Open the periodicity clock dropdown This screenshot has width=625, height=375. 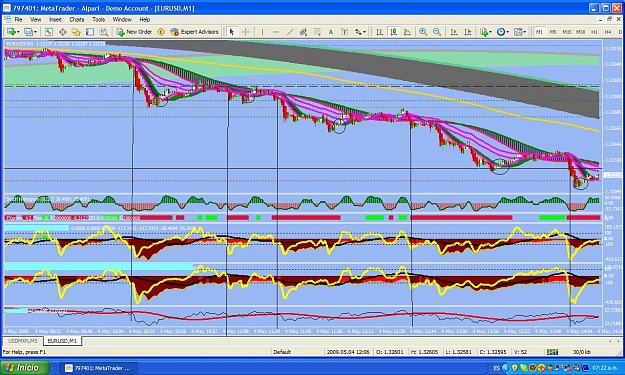(503, 32)
